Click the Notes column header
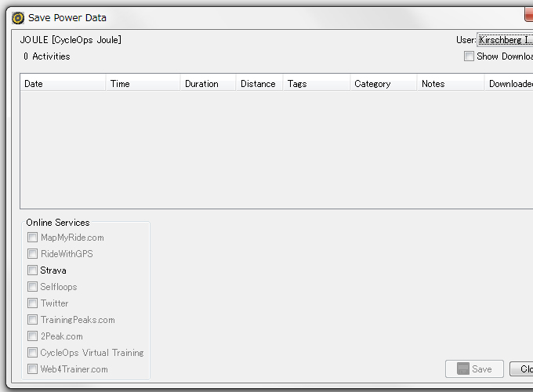Viewport: 533px width, 392px height. click(x=450, y=84)
